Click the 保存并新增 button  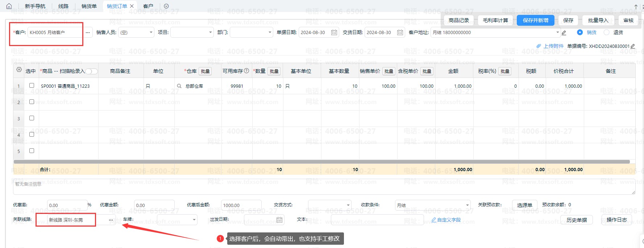(x=535, y=20)
